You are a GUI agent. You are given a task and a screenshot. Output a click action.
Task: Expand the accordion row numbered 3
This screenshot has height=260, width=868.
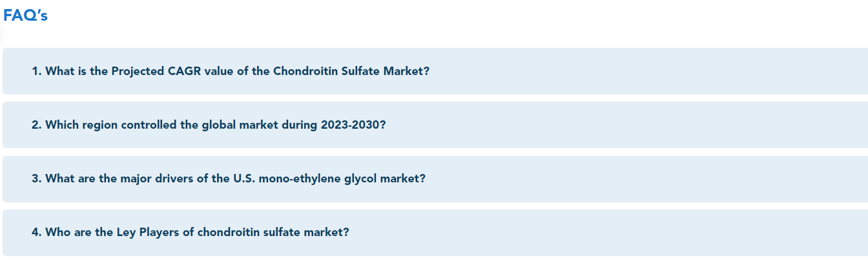pyautogui.click(x=435, y=179)
